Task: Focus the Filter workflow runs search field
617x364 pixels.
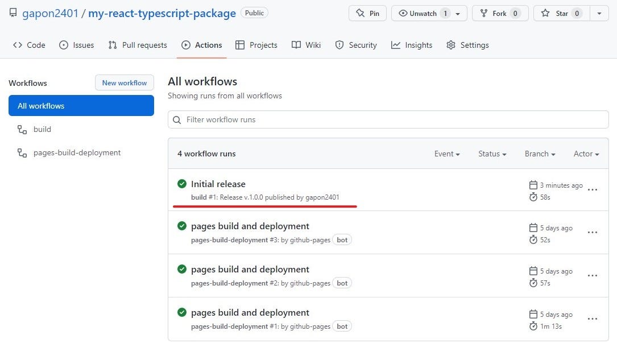Action: (x=388, y=119)
